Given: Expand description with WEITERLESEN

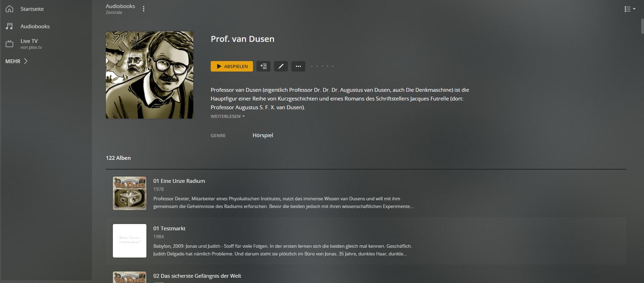Looking at the screenshot, I should click(x=227, y=116).
